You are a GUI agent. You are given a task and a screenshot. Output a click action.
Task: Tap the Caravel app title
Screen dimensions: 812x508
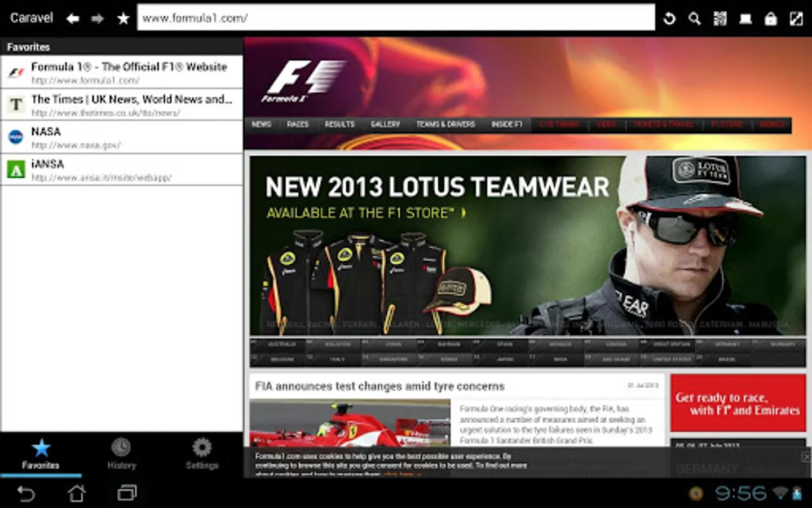tap(32, 18)
